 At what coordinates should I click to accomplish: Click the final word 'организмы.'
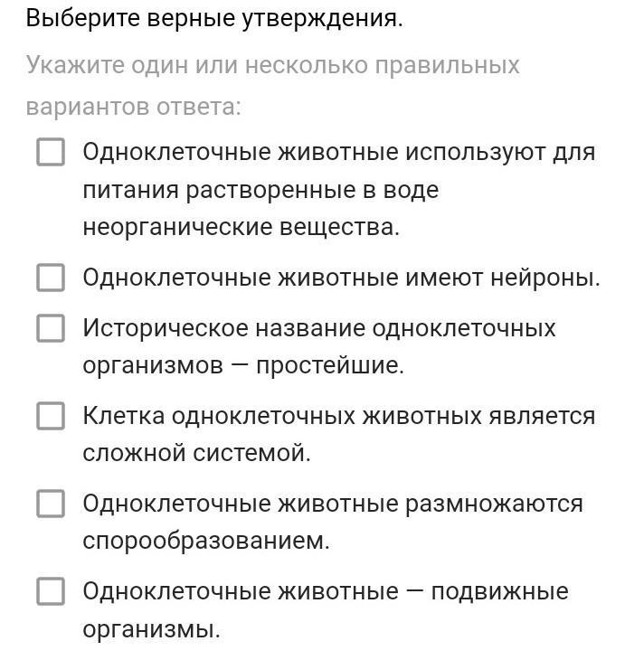[x=151, y=629]
